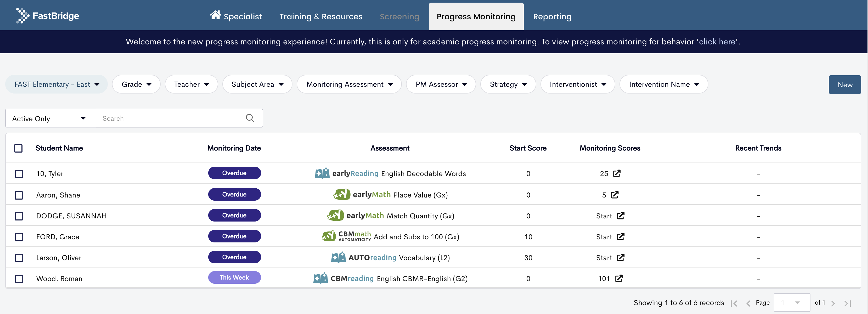Go to first page arrow icon
This screenshot has height=314, width=868.
click(734, 303)
